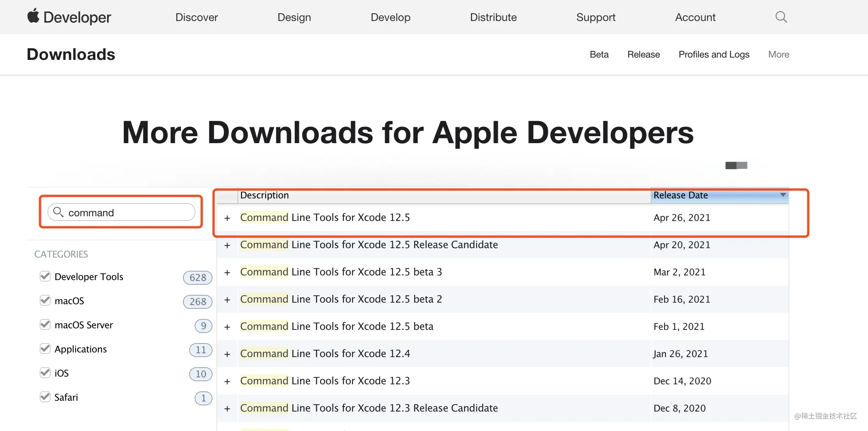Uncheck the Applications category checkbox
This screenshot has height=431, width=868.
(x=45, y=349)
